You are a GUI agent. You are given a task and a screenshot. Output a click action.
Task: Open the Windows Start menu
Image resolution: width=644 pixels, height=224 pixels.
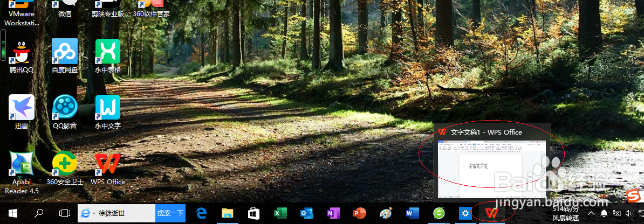tap(13, 213)
